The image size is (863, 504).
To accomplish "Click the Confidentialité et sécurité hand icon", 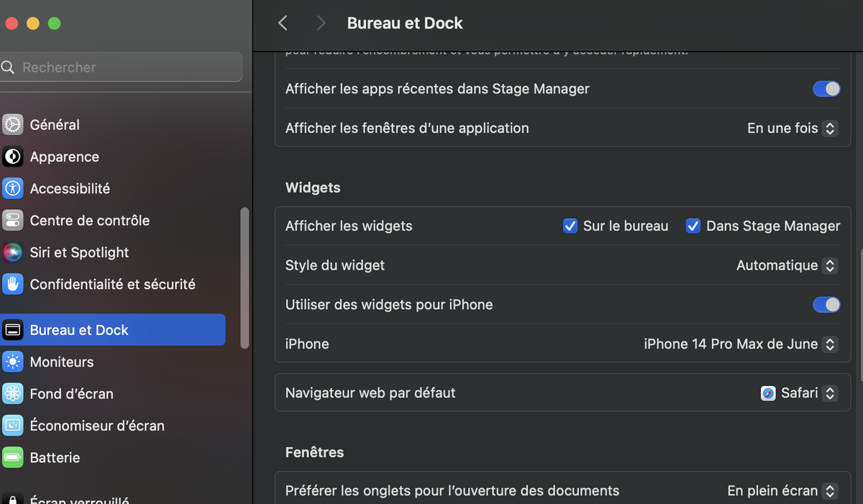I will coord(13,284).
